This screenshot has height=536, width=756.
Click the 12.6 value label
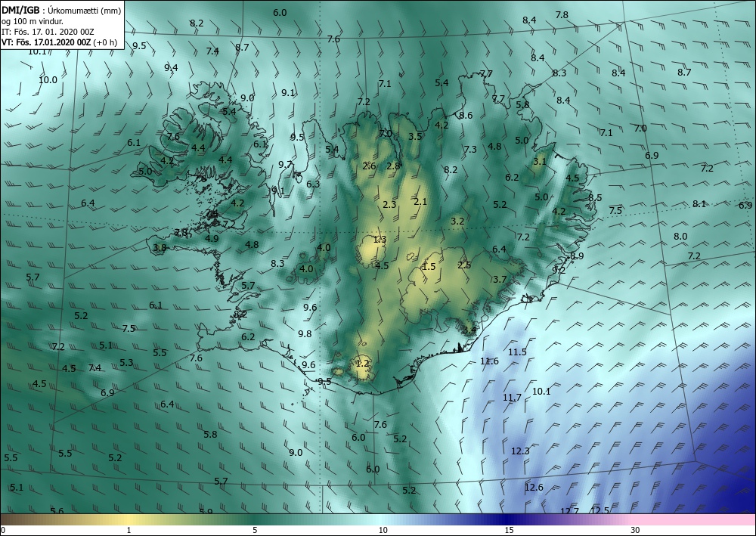pyautogui.click(x=534, y=488)
